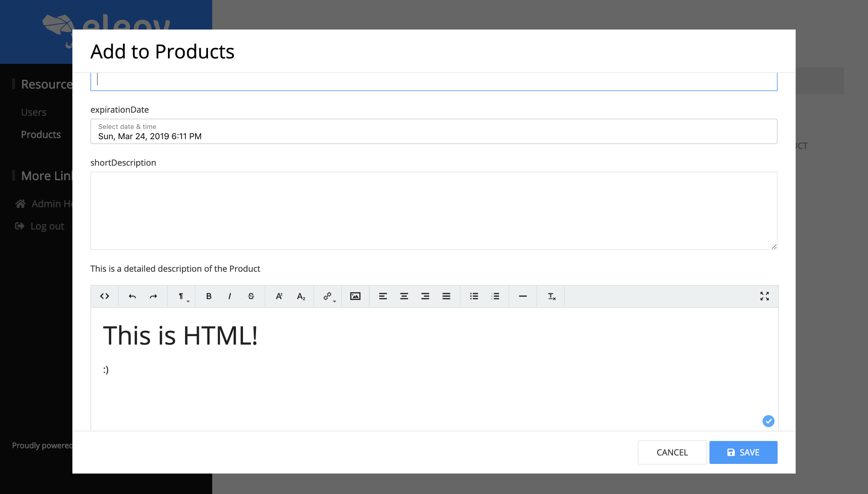Go to Users in the sidebar
The height and width of the screenshot is (494, 868).
tap(34, 112)
